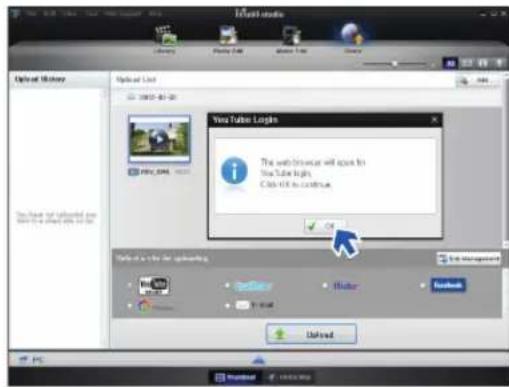This screenshot has width=509, height=387.
Task: Adjust the thumbnail size slider
Action: click(x=395, y=63)
